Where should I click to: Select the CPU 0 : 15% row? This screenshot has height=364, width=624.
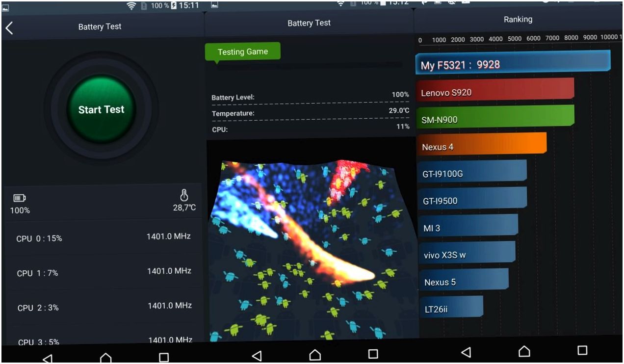pyautogui.click(x=103, y=238)
